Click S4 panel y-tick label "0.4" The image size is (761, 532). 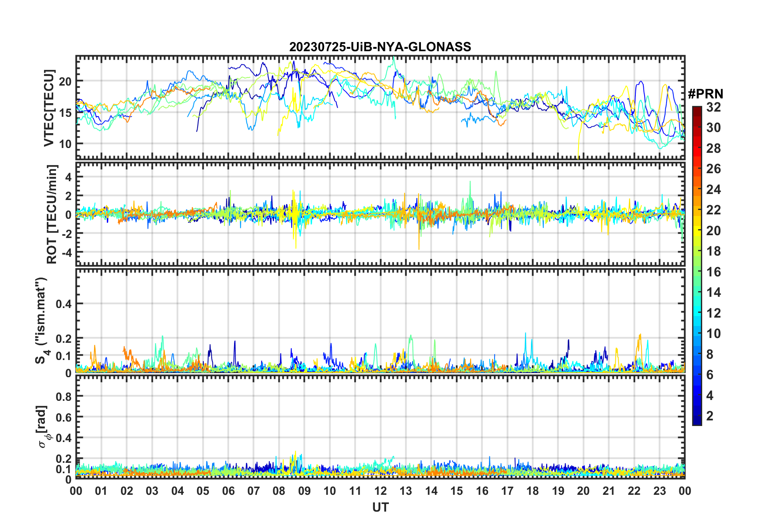[64, 304]
